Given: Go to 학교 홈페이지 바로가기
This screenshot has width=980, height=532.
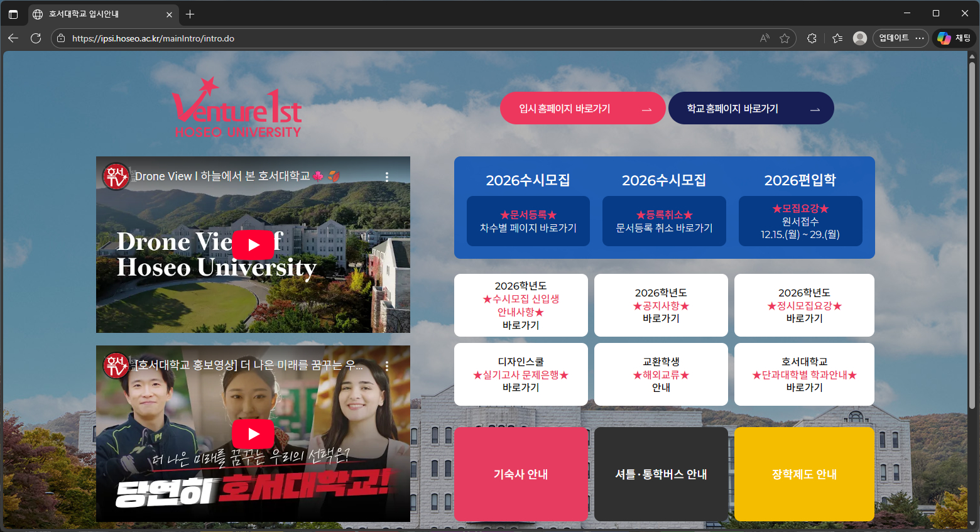Looking at the screenshot, I should (751, 109).
